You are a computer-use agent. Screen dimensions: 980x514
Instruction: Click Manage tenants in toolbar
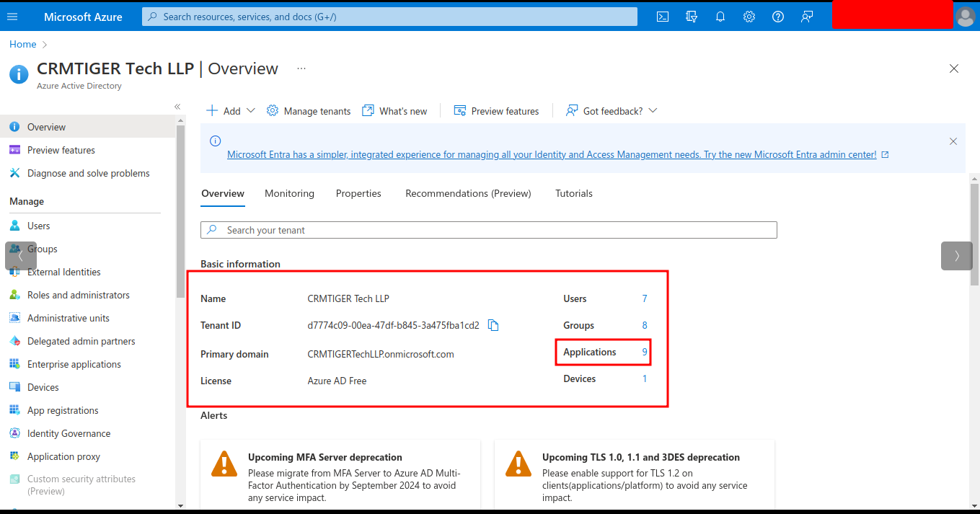(309, 111)
